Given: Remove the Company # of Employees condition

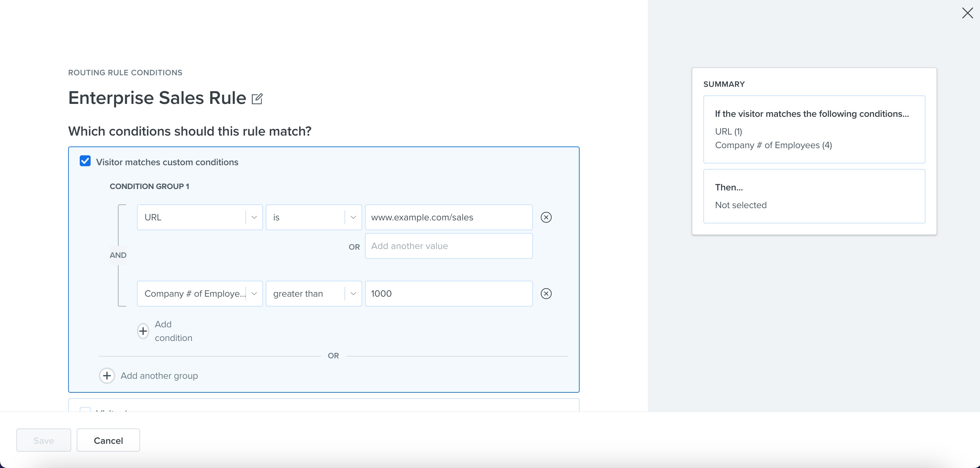Looking at the screenshot, I should click(546, 294).
